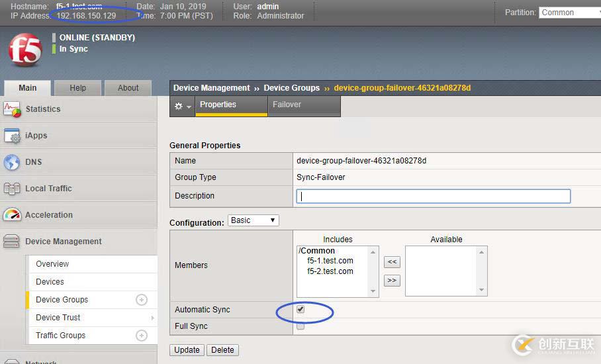Open the Configuration Basic dropdown

point(254,220)
